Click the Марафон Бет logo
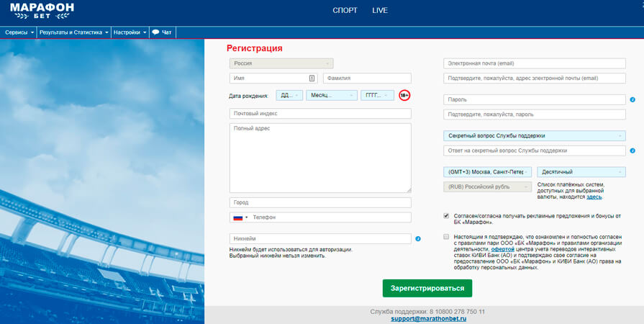Viewport: 644px width, 324px height. (x=42, y=11)
